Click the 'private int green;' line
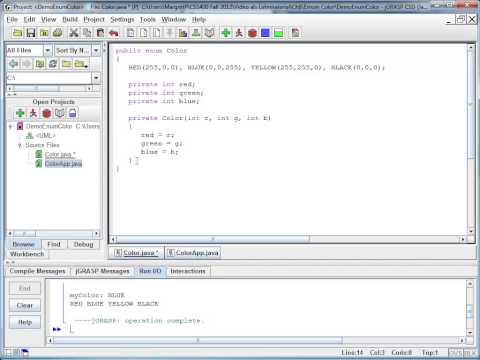Viewport: 480px width, 360px height. [x=166, y=93]
